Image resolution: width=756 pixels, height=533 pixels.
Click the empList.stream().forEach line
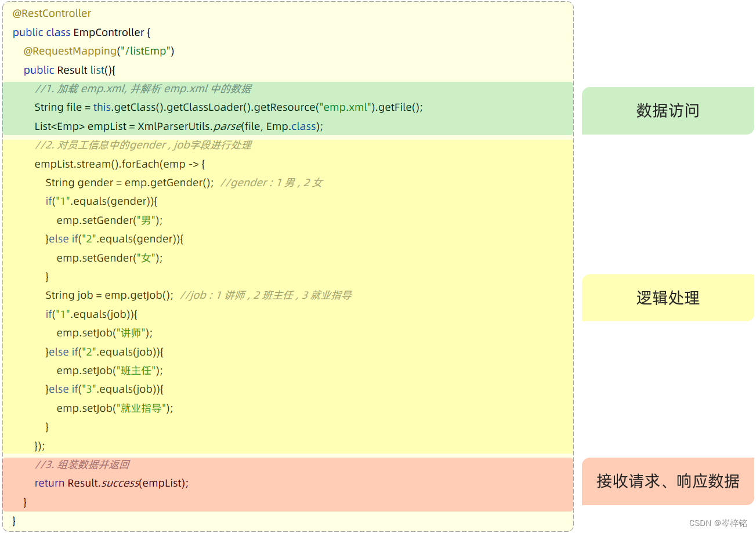pos(116,164)
